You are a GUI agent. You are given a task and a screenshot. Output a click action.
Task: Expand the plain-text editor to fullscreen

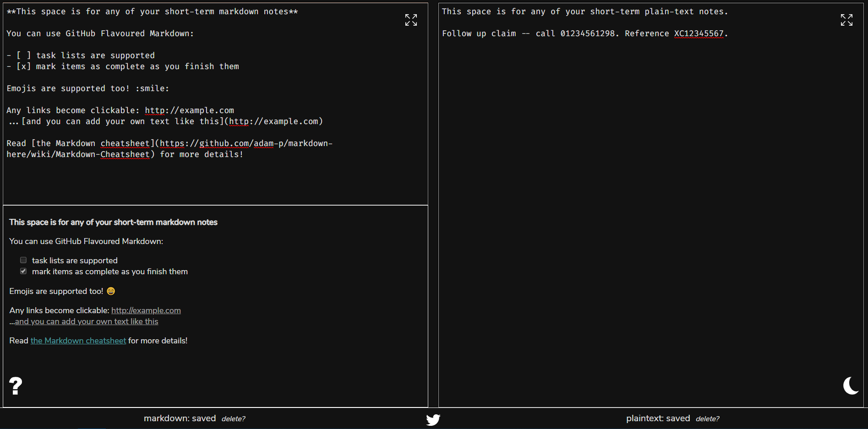(x=846, y=20)
